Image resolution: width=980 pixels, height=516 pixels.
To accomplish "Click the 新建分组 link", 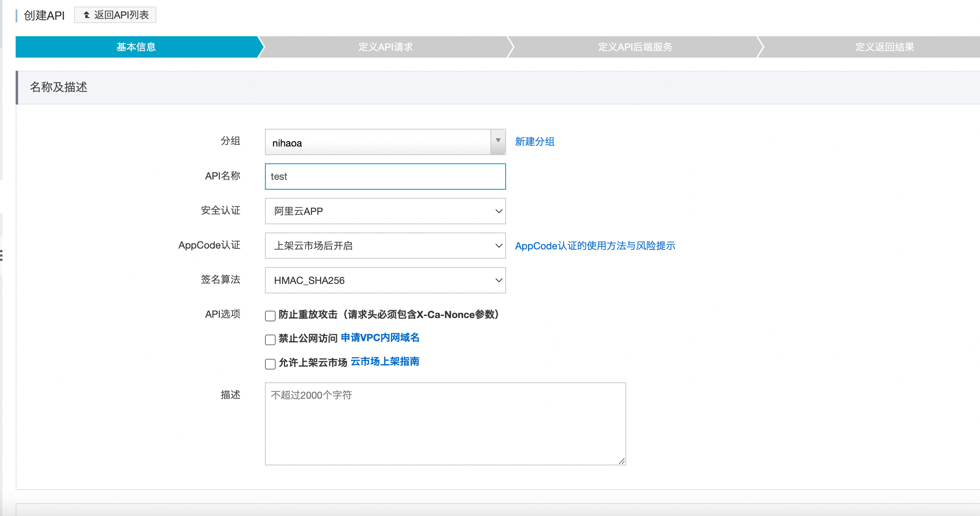I will (534, 142).
